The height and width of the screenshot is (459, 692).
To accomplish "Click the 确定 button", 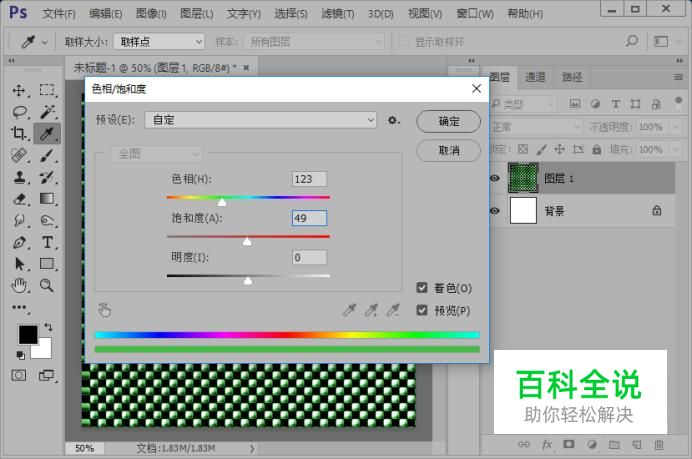I will (448, 121).
